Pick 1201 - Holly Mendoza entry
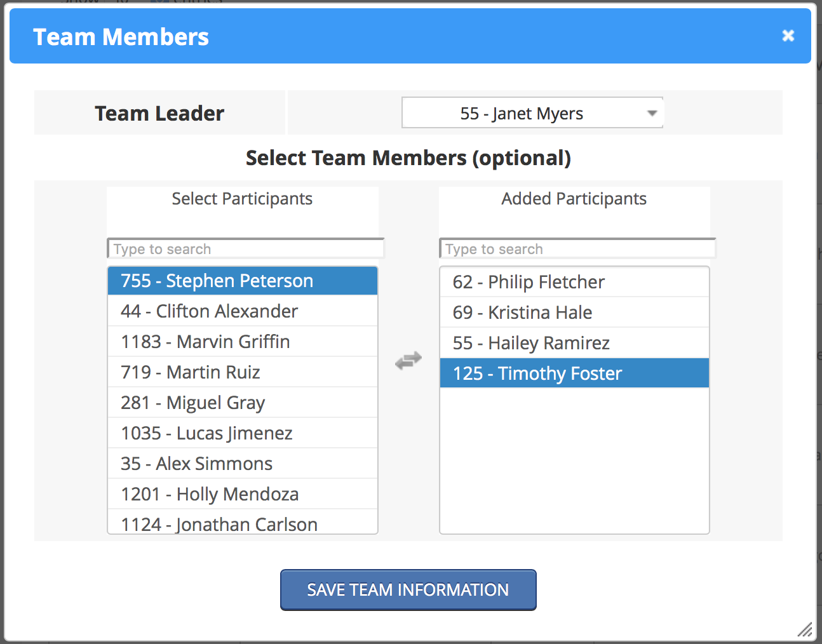 click(x=243, y=494)
